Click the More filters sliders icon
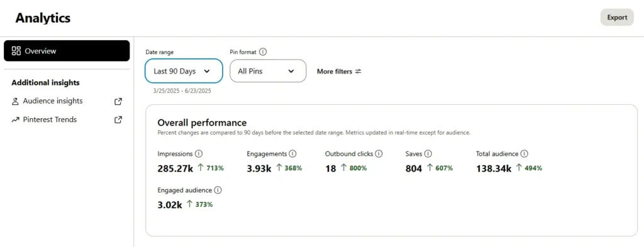The height and width of the screenshot is (247, 644). coord(358,72)
